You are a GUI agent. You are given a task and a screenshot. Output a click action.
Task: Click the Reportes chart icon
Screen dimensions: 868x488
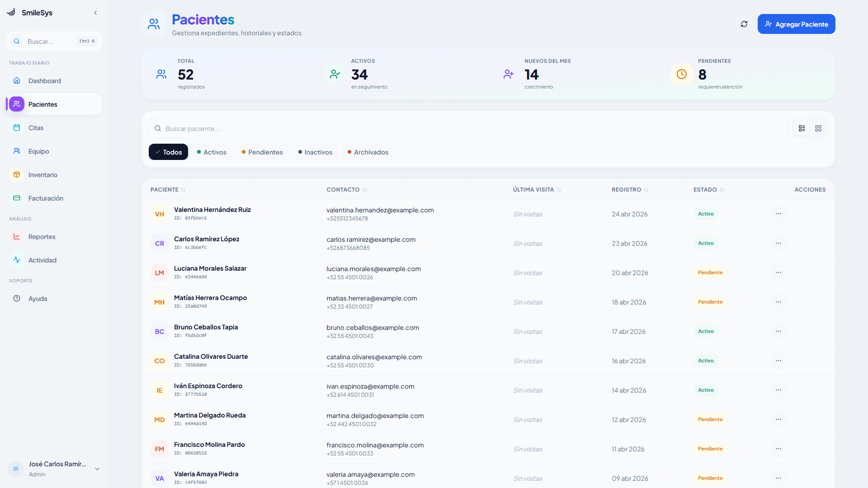(17, 236)
